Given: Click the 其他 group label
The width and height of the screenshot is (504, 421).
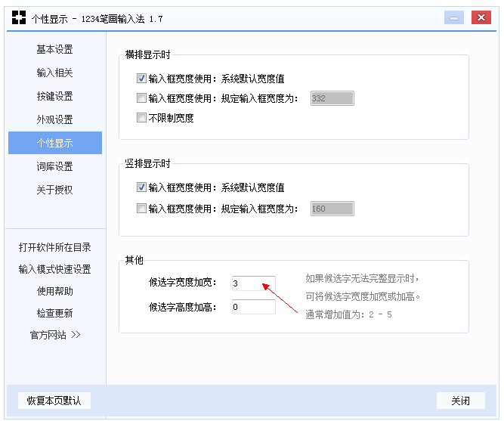Looking at the screenshot, I should coord(134,260).
